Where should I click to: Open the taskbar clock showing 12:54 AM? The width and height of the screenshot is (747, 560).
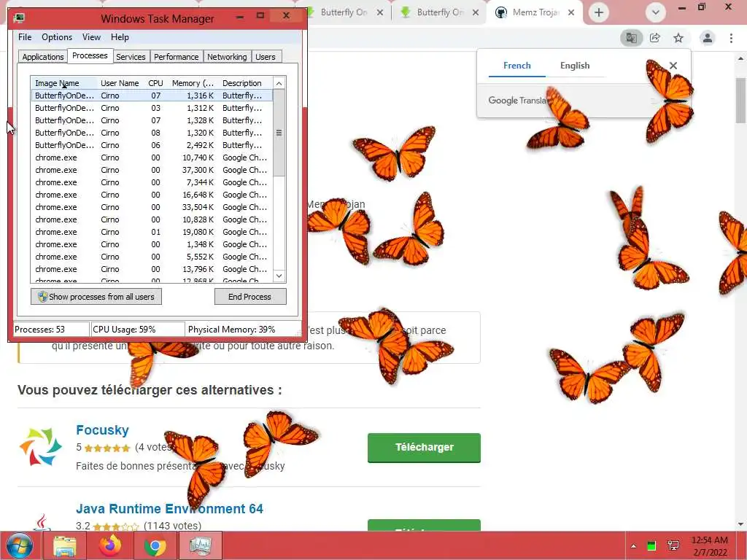pyautogui.click(x=710, y=546)
